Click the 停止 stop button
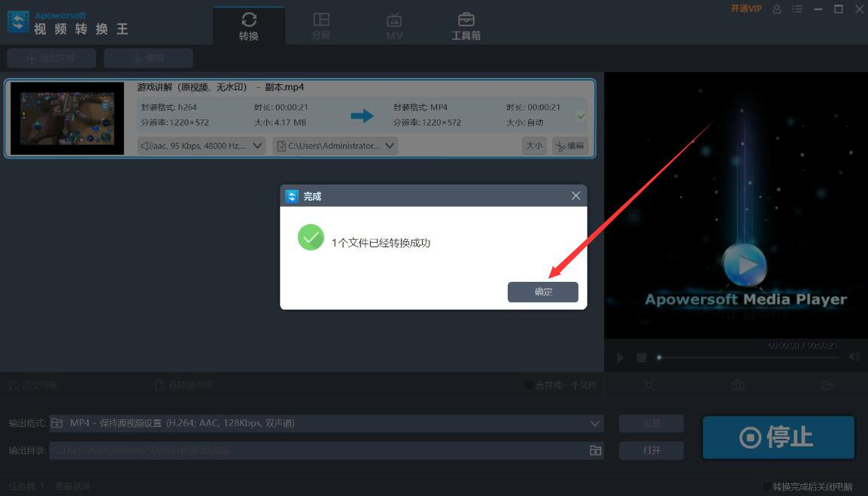 click(x=778, y=437)
